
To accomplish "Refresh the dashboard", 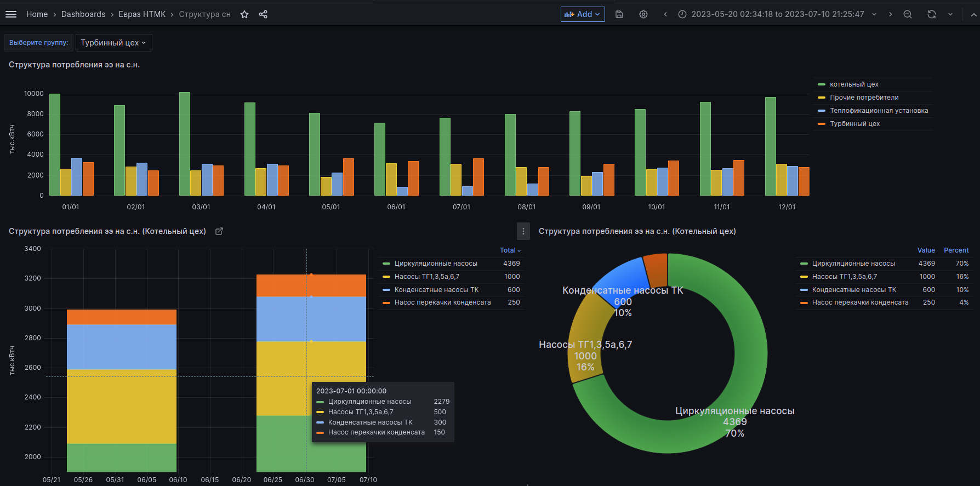I will (931, 14).
